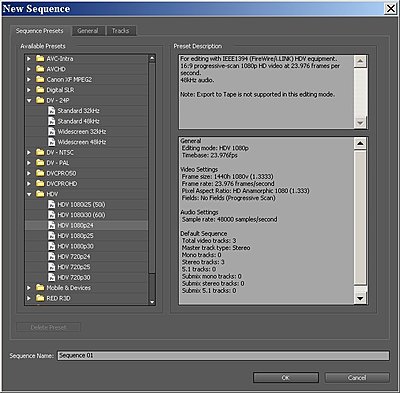Screen dimensions: 400x393
Task: Click the Delete Preset button
Action: click(48, 327)
